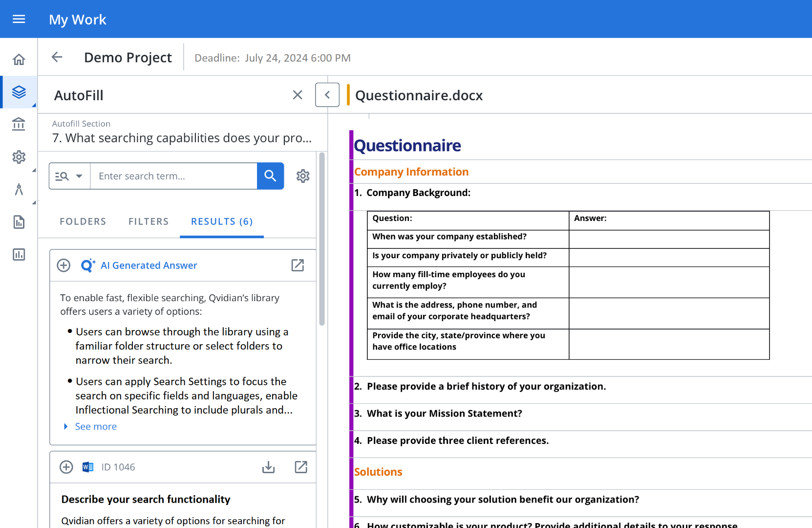Click the results panel vertical scrollbar
This screenshot has height=528, width=812.
coord(322,239)
